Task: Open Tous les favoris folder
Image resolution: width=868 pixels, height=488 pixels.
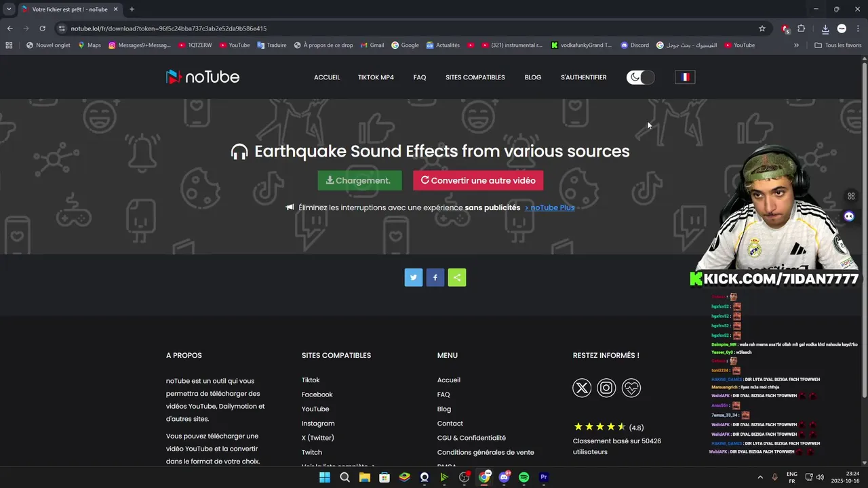Action: pyautogui.click(x=837, y=45)
